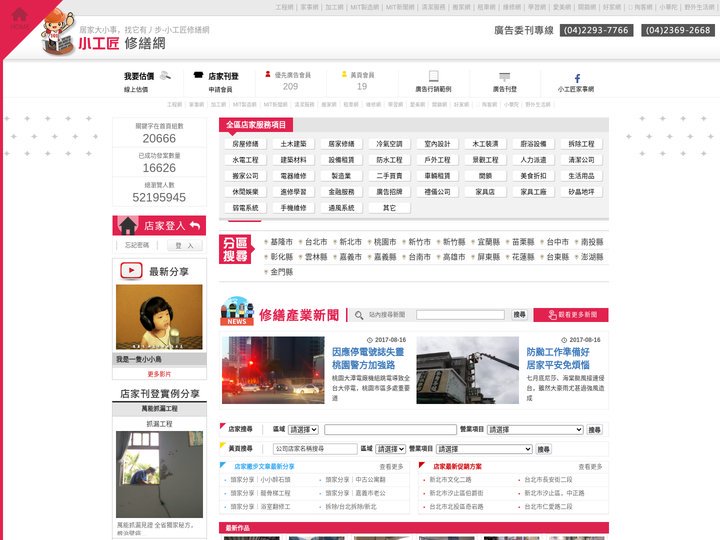This screenshot has width=720, height=540.
Task: Choose the 廣告招牌 service category
Action: [x=389, y=192]
